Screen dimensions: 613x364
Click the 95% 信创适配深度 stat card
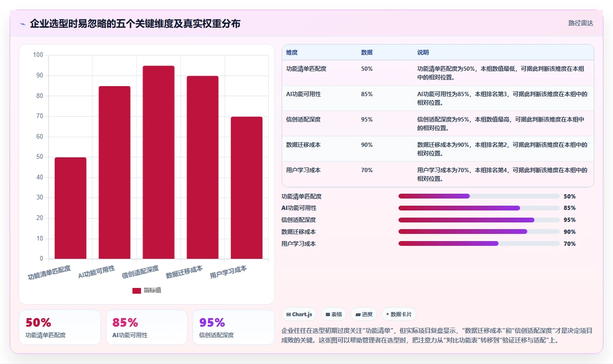(x=234, y=327)
